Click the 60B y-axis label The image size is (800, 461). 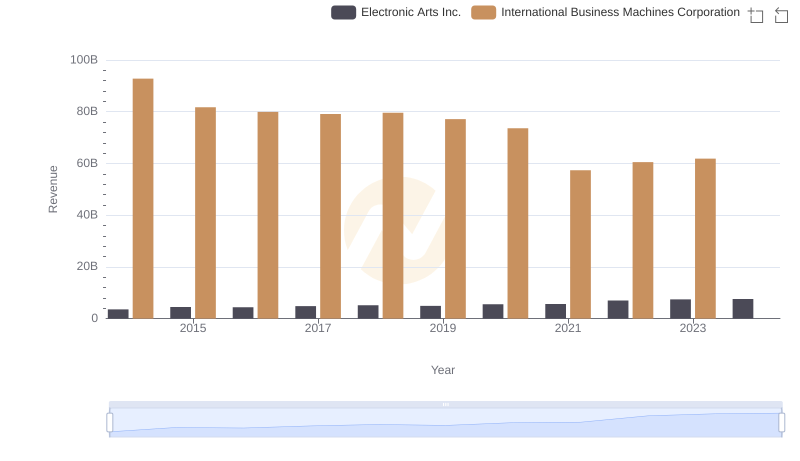click(x=87, y=163)
